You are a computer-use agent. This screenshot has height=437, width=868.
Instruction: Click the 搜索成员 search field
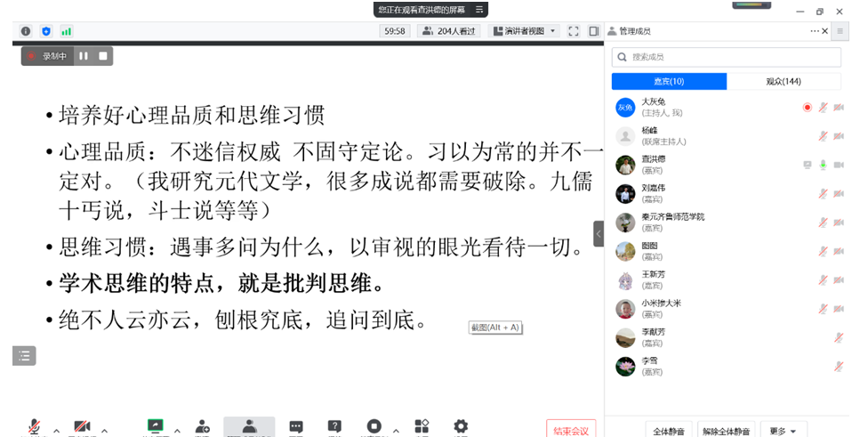tap(727, 57)
